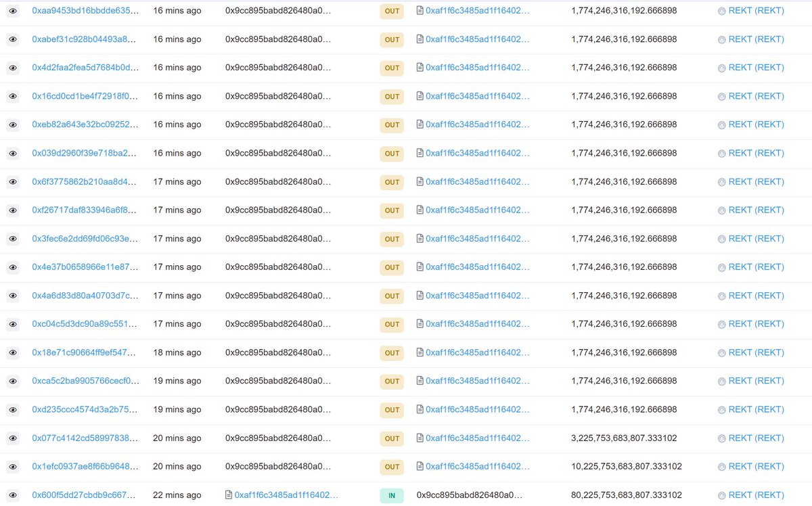Click OUT badge in 0xca5c2ba9905766cecf0 row
The height and width of the screenshot is (506, 812).
click(x=392, y=382)
